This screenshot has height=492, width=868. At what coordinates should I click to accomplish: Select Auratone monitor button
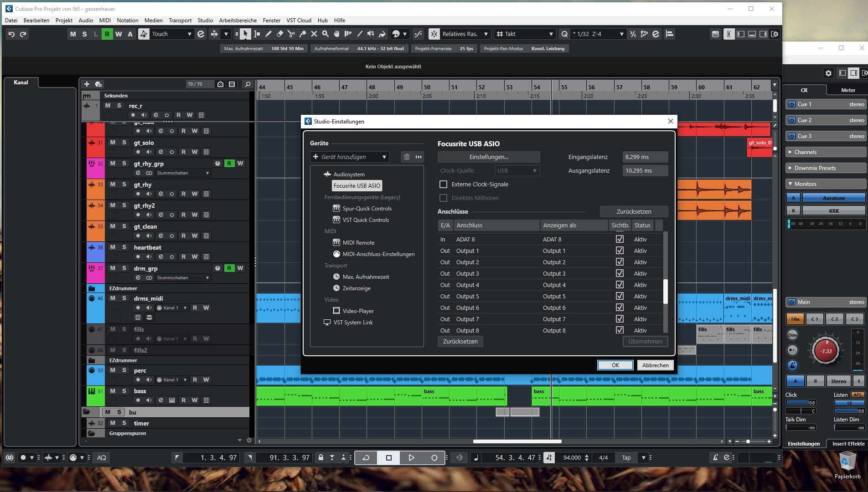(834, 198)
